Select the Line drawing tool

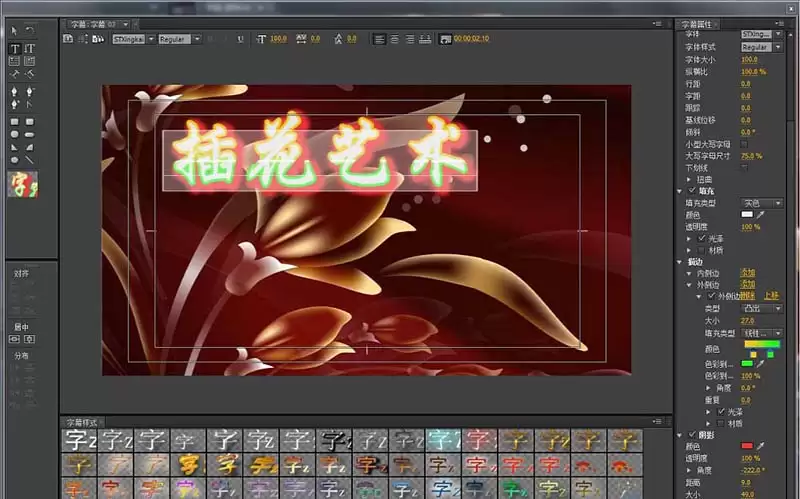point(30,160)
